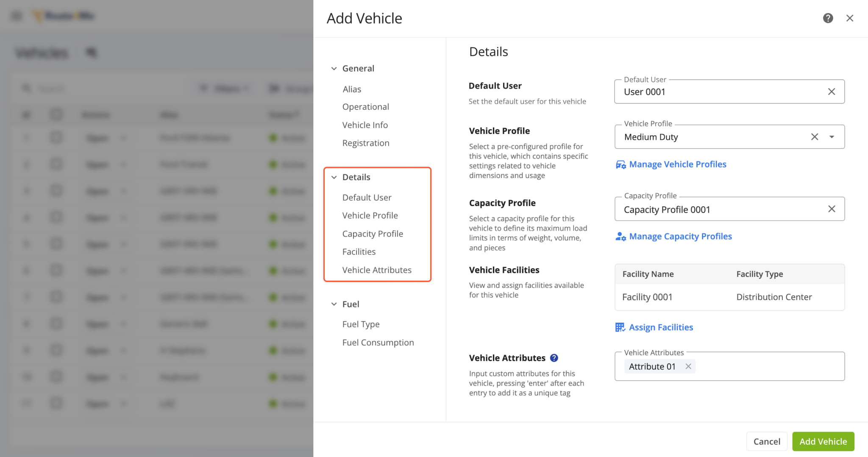The height and width of the screenshot is (457, 868).
Task: Select Fuel Consumption in the sidebar
Action: click(x=378, y=343)
